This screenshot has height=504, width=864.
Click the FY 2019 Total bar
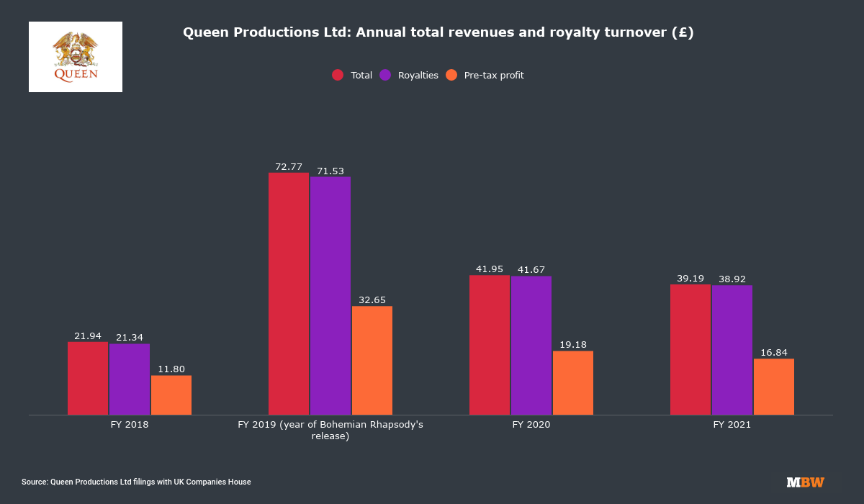click(x=289, y=294)
